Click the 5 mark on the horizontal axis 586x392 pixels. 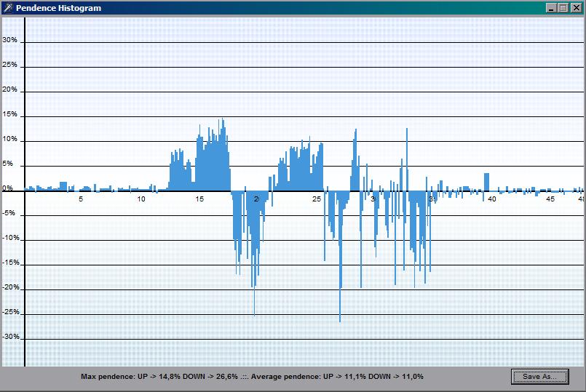point(81,199)
